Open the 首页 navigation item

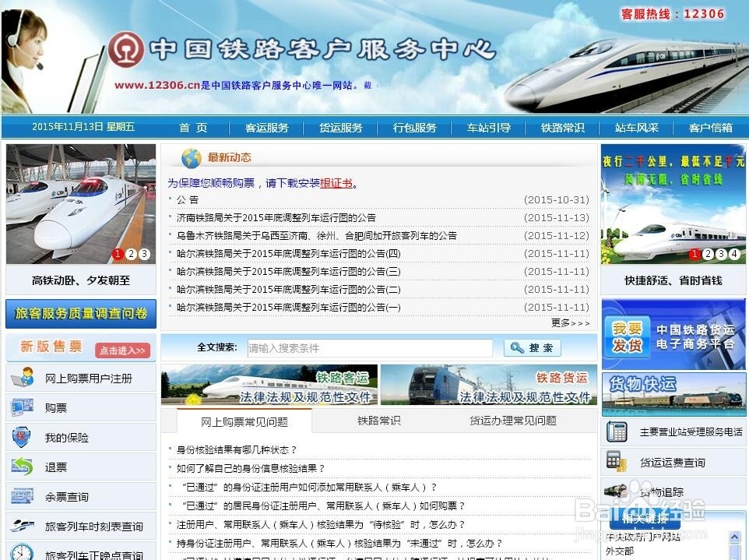pos(193,128)
